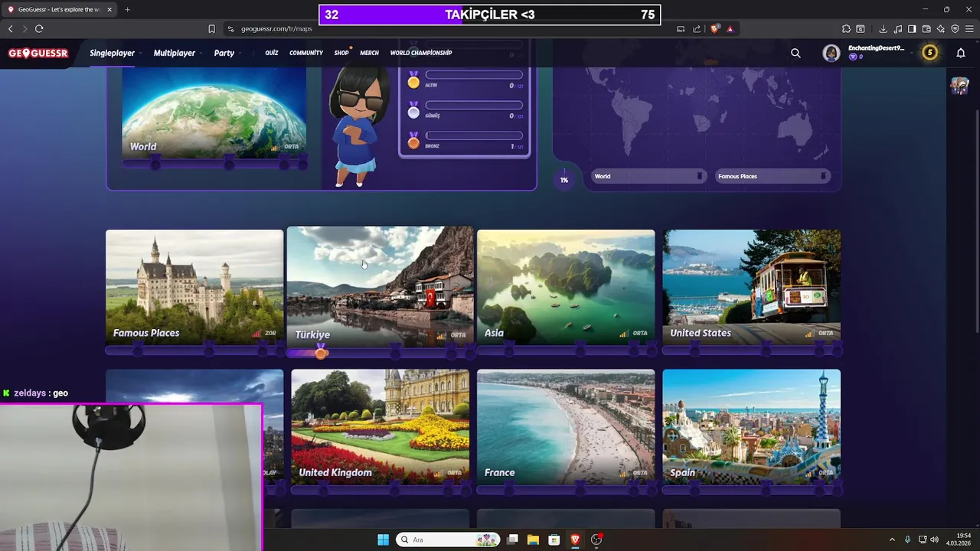
Task: Expand the Multiplayer menu
Action: [x=178, y=53]
